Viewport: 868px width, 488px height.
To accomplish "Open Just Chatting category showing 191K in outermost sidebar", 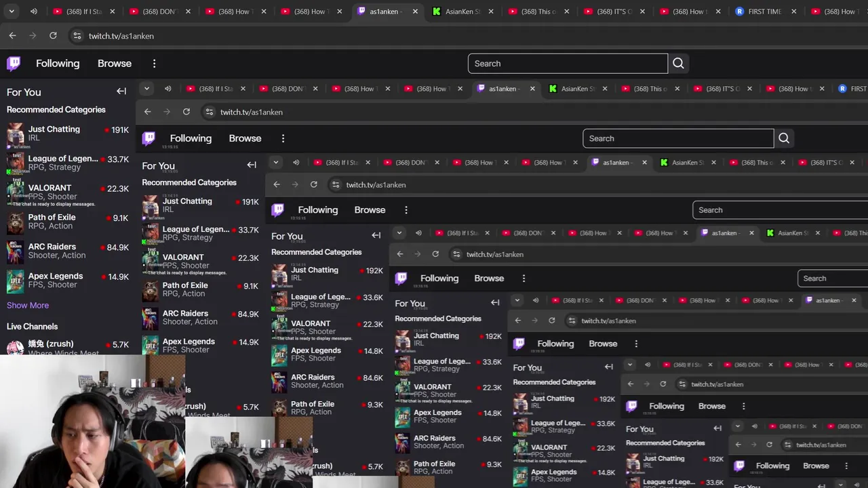I will click(x=68, y=134).
